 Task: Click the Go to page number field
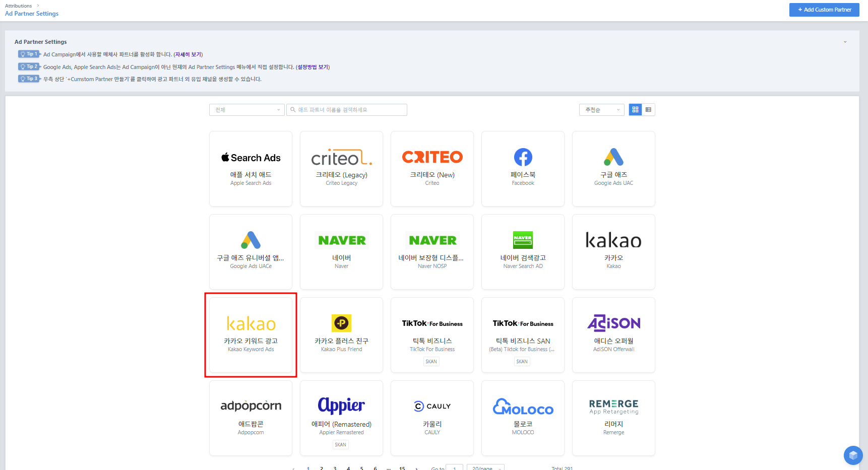[455, 468]
